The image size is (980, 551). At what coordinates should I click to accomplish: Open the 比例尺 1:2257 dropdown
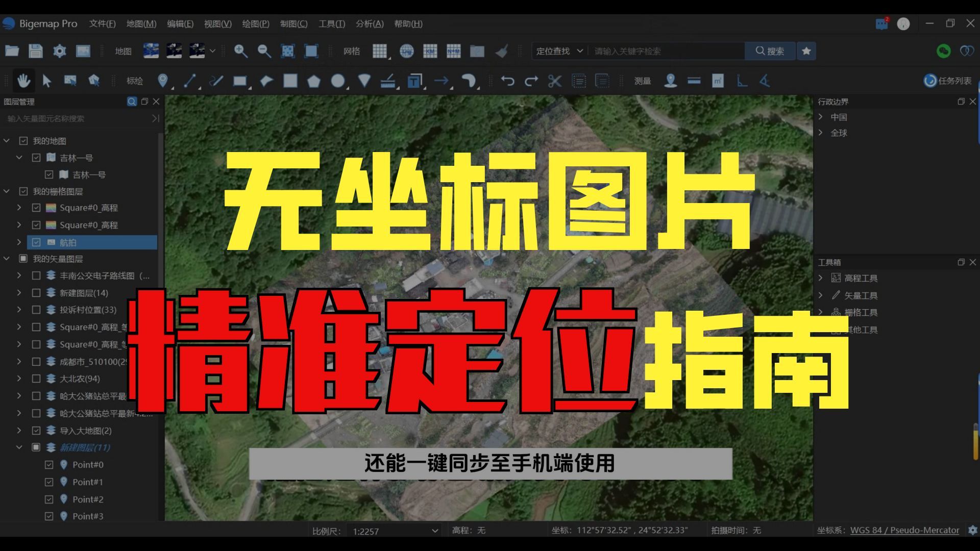click(x=394, y=531)
